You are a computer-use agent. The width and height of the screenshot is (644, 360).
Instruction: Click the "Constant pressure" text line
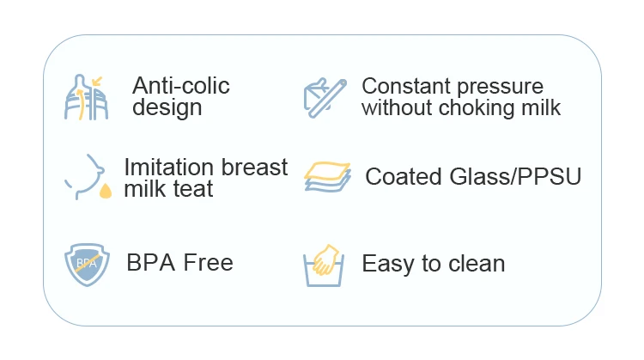tap(453, 86)
